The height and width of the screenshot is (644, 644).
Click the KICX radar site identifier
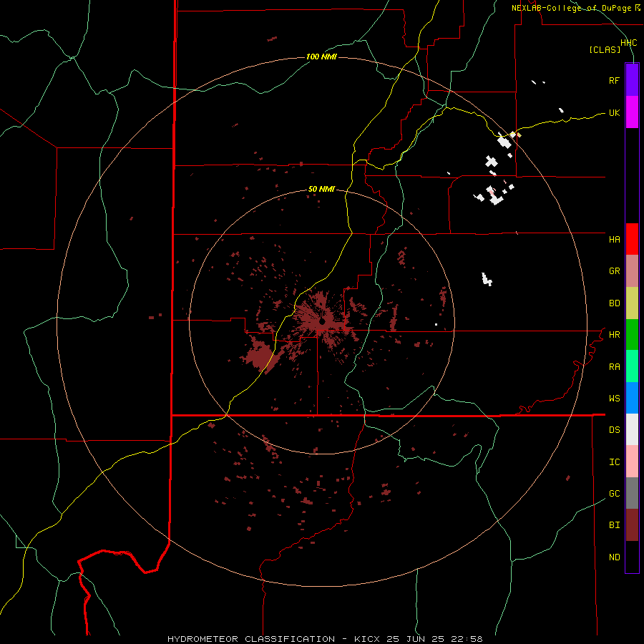pyautogui.click(x=367, y=639)
